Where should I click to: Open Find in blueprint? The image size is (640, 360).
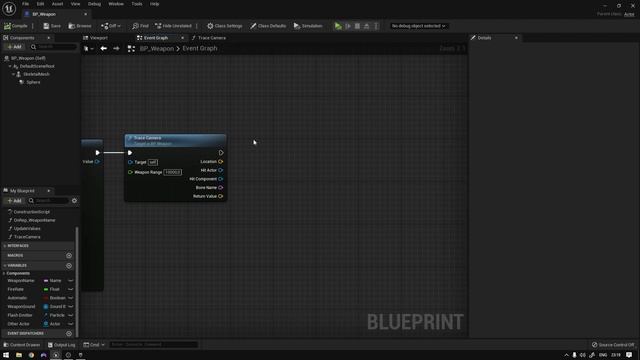pos(140,26)
